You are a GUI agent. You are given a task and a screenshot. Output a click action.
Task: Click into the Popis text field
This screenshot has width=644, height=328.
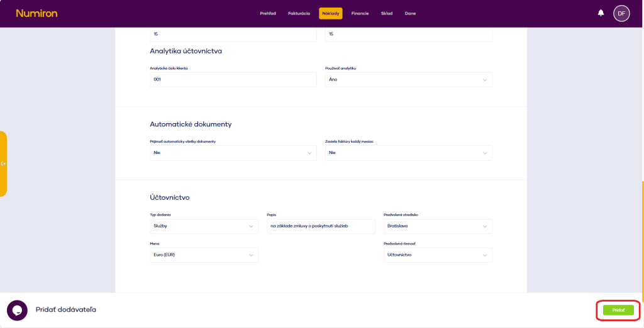click(321, 226)
